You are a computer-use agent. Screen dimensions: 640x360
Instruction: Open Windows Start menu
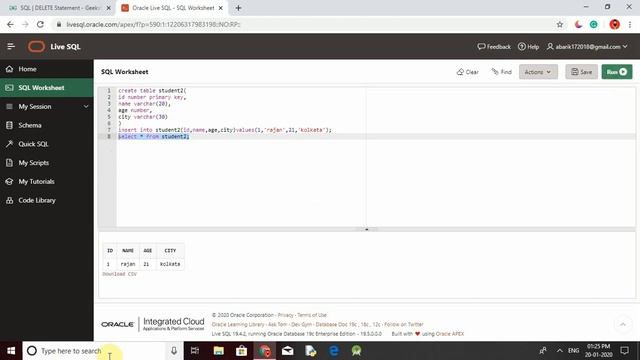[11, 351]
